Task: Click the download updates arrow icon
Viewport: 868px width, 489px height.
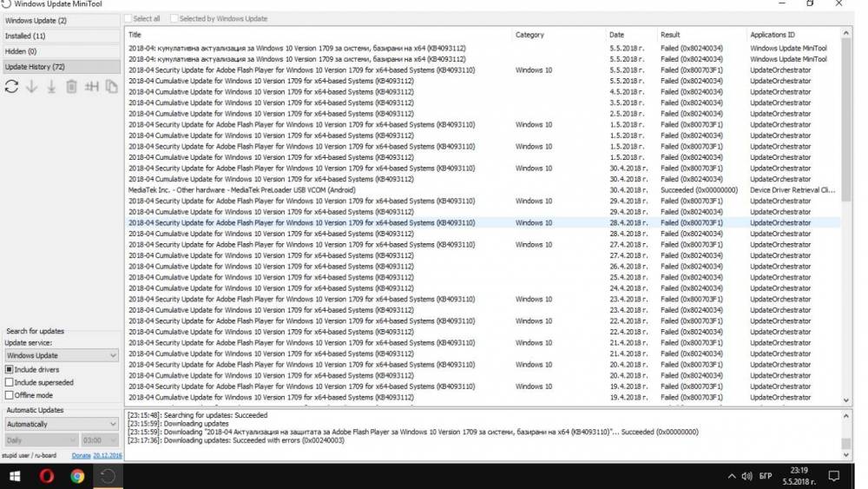Action: 31,86
